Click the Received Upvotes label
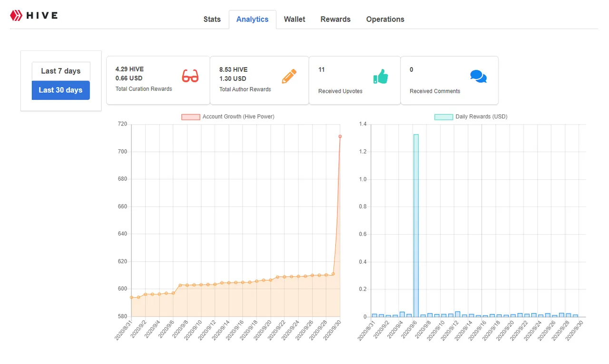This screenshot has width=609, height=364. (x=340, y=91)
